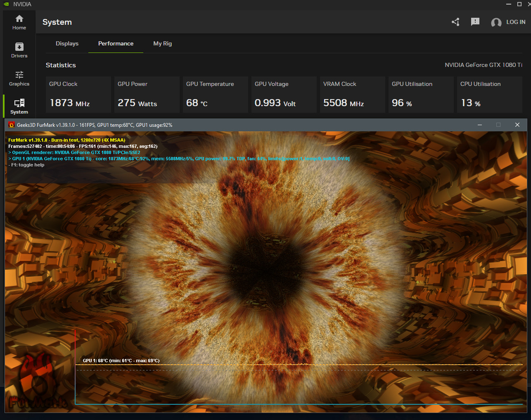This screenshot has width=531, height=420.
Task: Click the GPU 1 temperature graph label
Action: [x=121, y=361]
